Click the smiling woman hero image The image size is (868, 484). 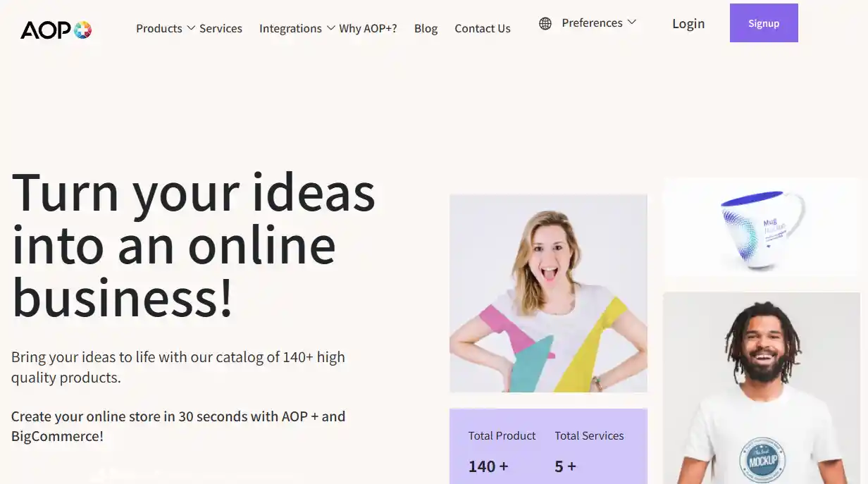pos(548,293)
